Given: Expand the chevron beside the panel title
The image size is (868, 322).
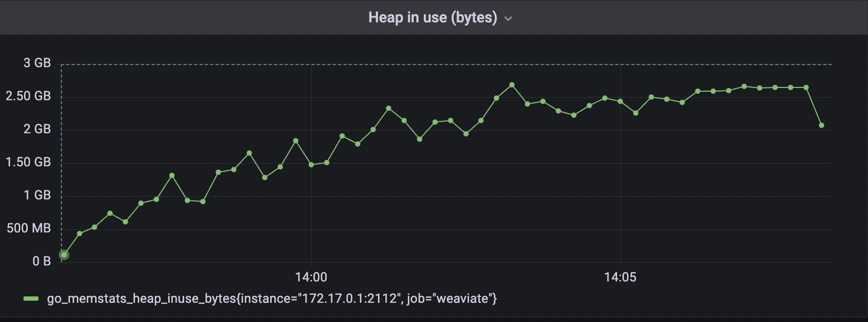Looking at the screenshot, I should coord(508,19).
